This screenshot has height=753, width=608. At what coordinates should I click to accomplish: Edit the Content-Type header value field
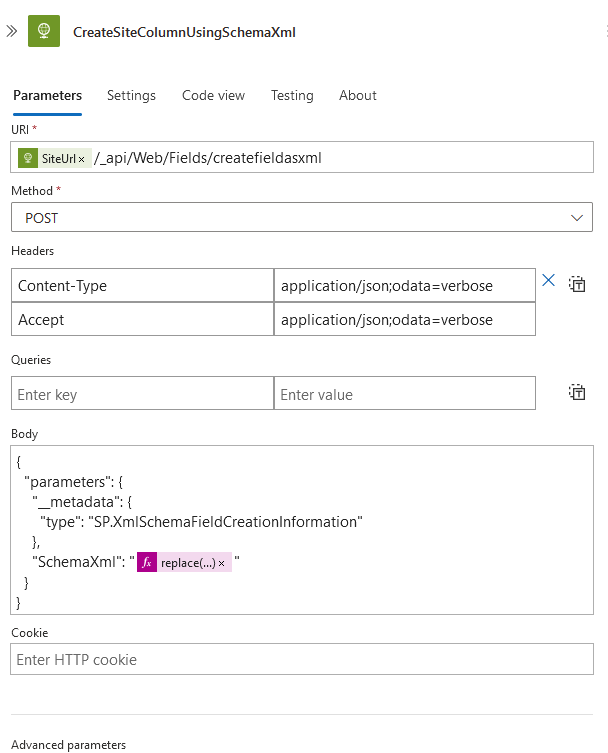point(404,285)
